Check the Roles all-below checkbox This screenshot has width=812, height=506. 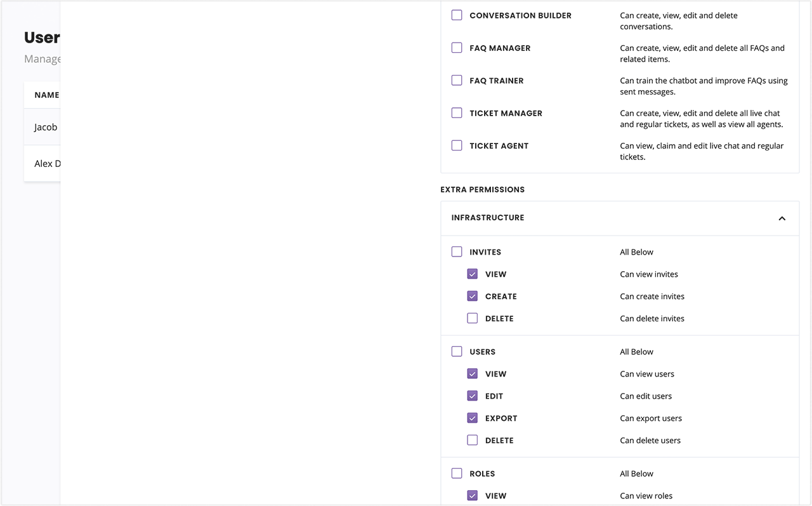457,473
